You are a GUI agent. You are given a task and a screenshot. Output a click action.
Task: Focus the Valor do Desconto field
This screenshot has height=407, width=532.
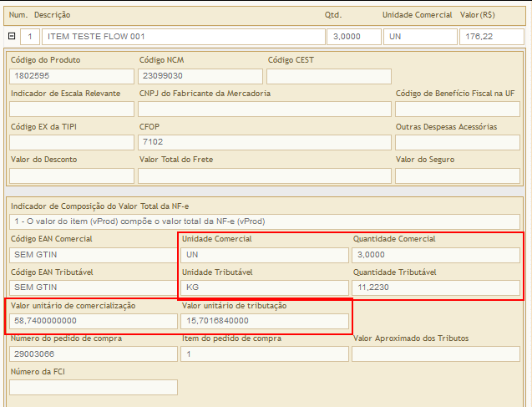click(x=71, y=176)
